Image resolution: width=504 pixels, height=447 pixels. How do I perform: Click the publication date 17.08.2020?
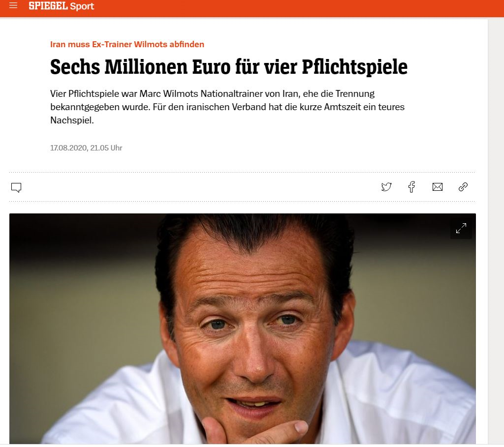[68, 148]
